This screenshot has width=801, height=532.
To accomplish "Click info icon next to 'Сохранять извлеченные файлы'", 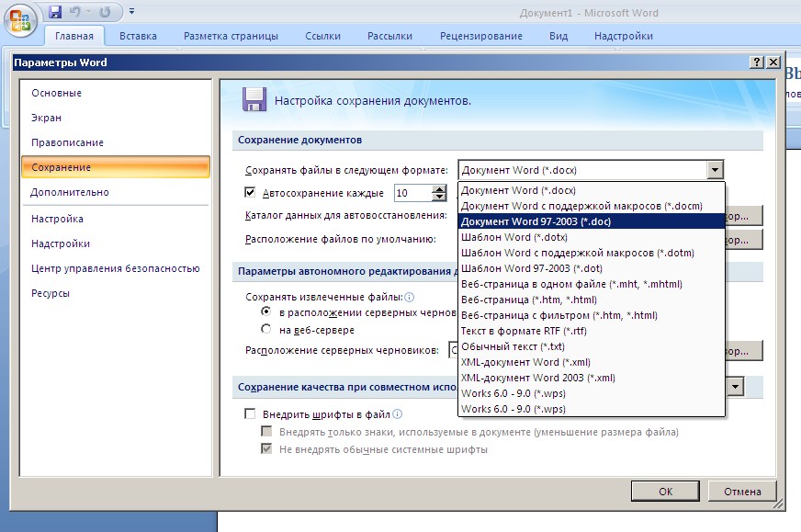I will point(409,297).
